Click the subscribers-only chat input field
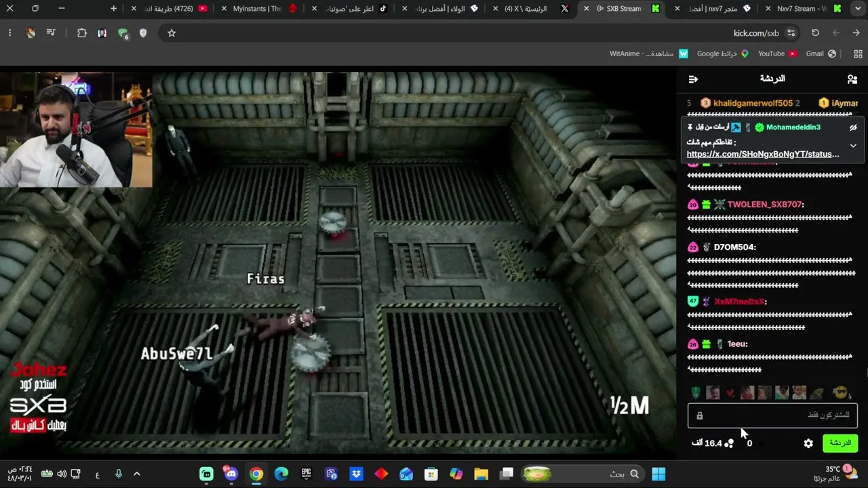Screen dimensions: 868x488 click(x=772, y=415)
